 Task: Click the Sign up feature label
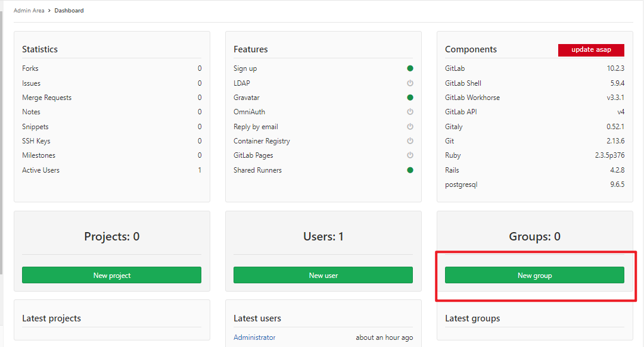coord(245,68)
